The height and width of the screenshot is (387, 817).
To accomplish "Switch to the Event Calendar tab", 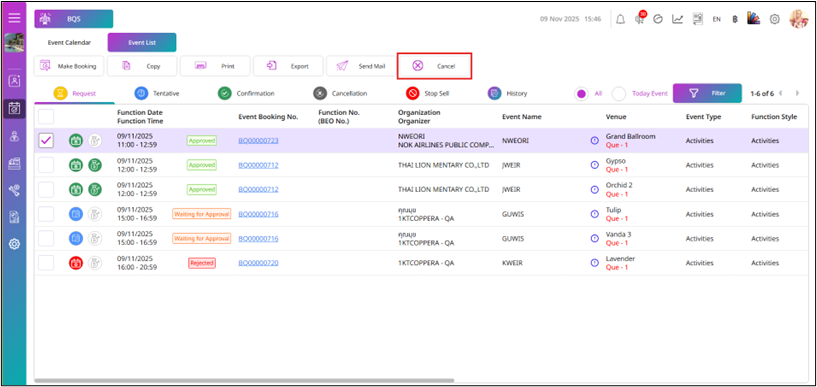I will tap(69, 43).
